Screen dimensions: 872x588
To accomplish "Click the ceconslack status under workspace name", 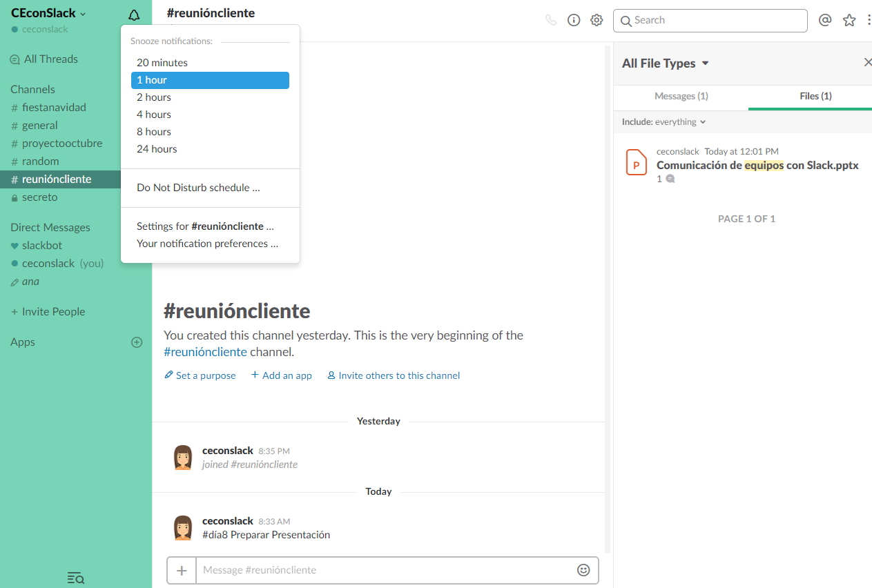I will click(39, 30).
